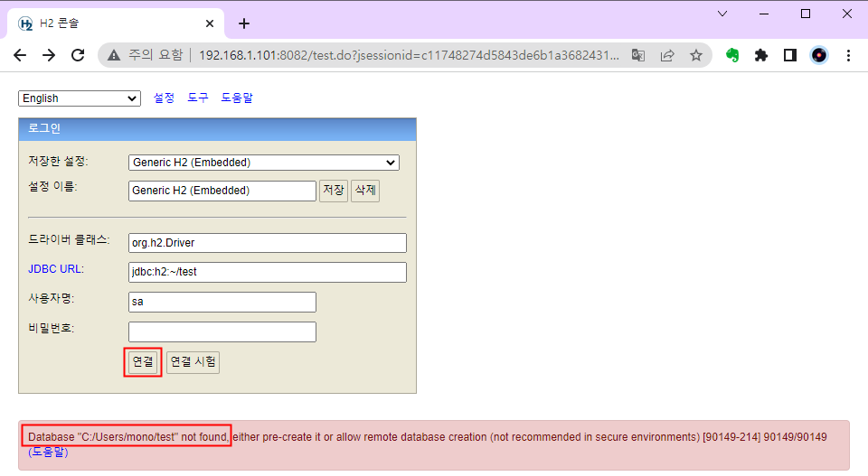868x476 pixels.
Task: Click the 연결 button
Action: click(x=143, y=362)
